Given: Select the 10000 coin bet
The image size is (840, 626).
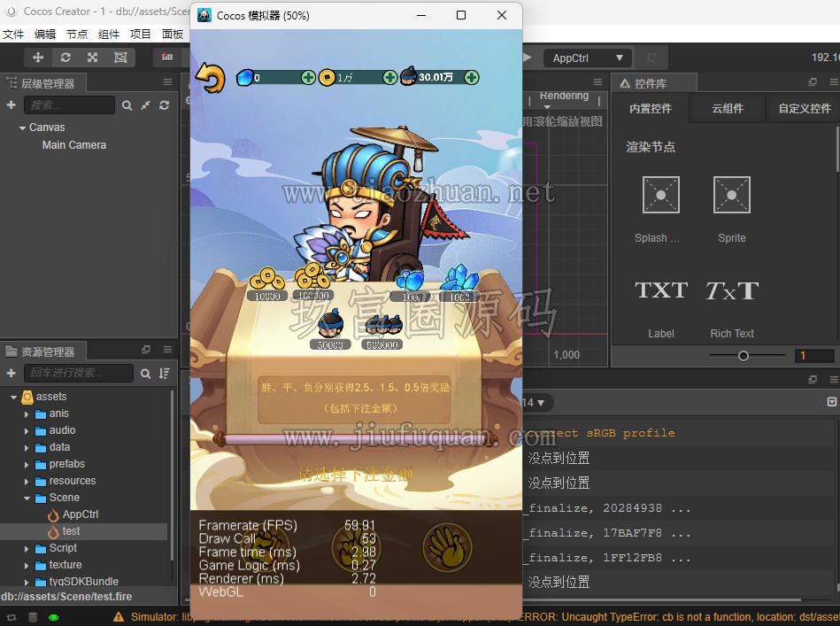Looking at the screenshot, I should (267, 284).
